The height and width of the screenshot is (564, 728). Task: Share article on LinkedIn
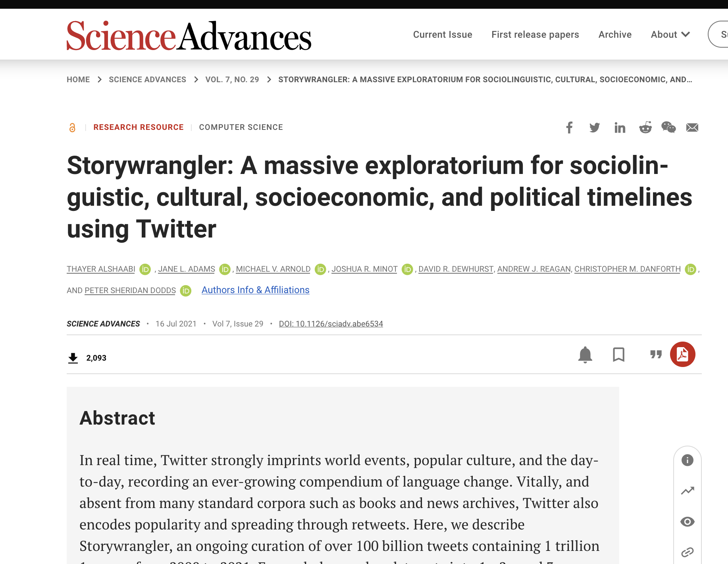(x=620, y=127)
